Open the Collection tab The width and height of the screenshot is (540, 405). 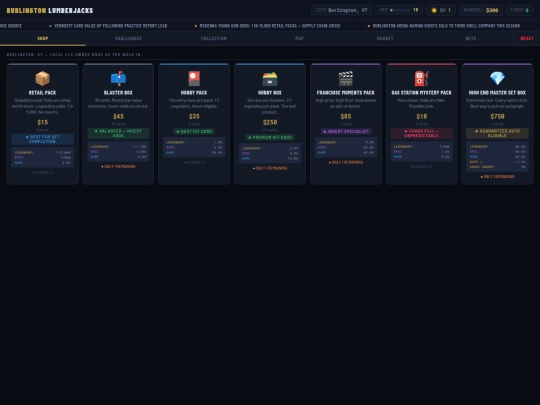click(214, 38)
